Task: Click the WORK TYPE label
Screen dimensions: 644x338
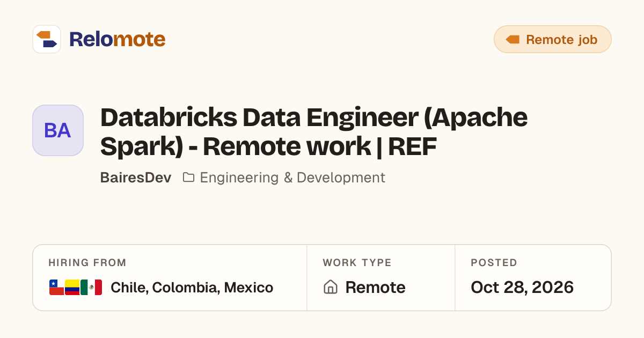Action: coord(357,263)
